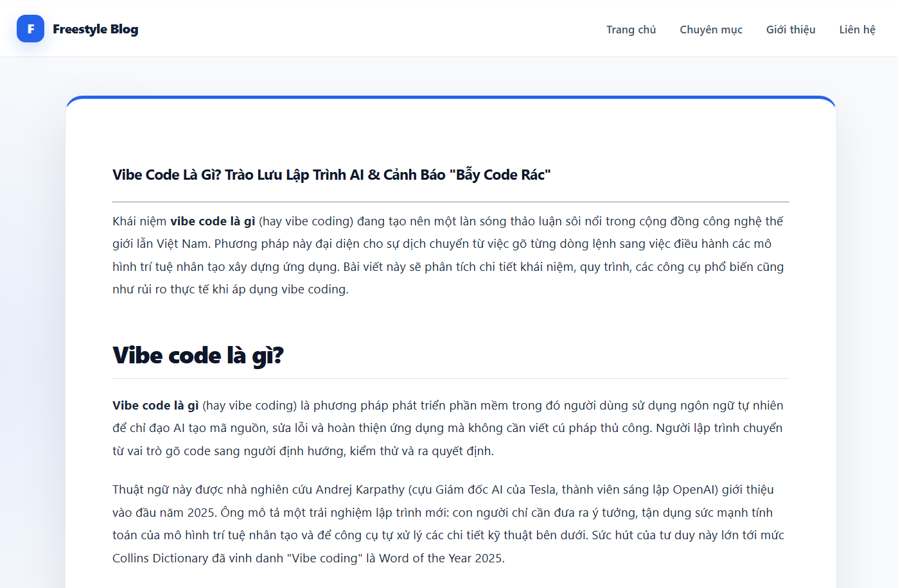Open the Chuyên mục menu item

(x=711, y=30)
